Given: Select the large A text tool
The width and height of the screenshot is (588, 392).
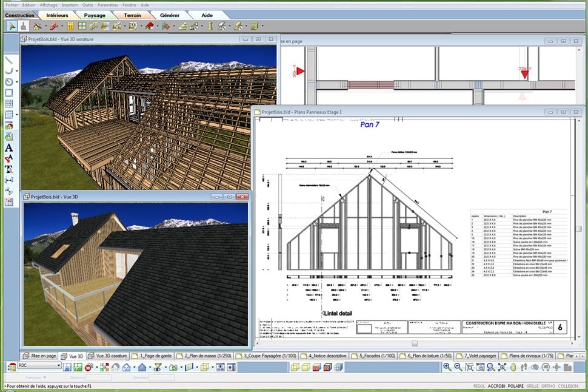Looking at the screenshot, I should (8, 147).
